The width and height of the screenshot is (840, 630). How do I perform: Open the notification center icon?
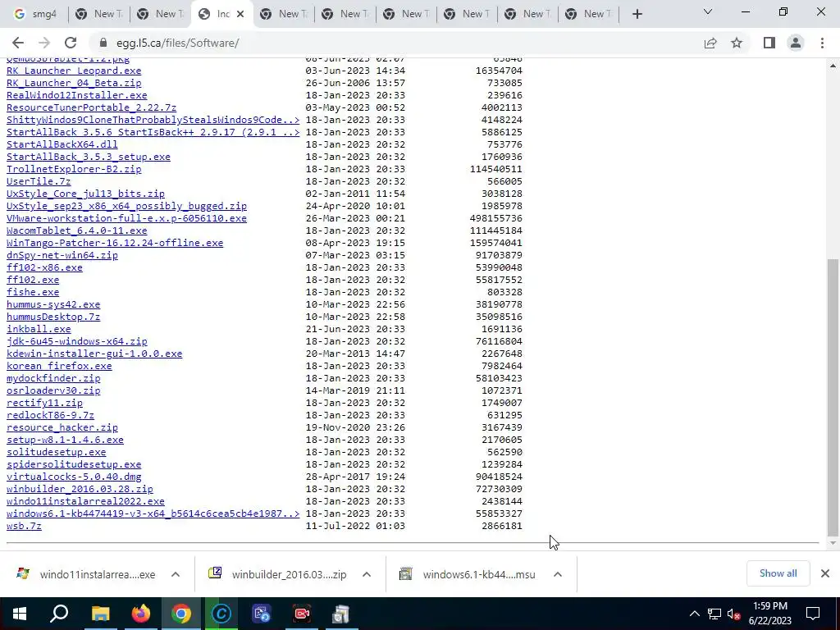[x=813, y=614]
